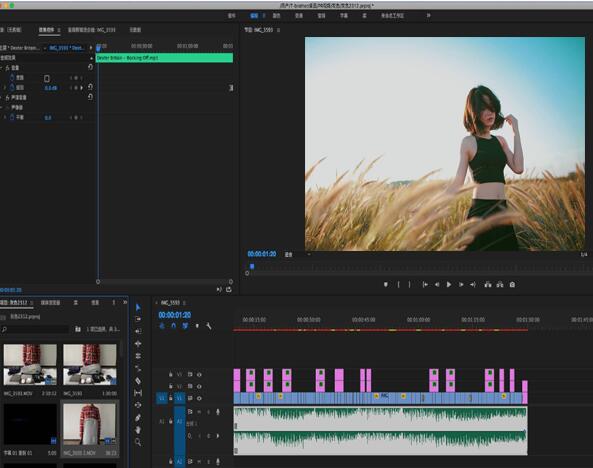
Task: Check the Bypass checkbox under Volume
Action: tap(47, 78)
